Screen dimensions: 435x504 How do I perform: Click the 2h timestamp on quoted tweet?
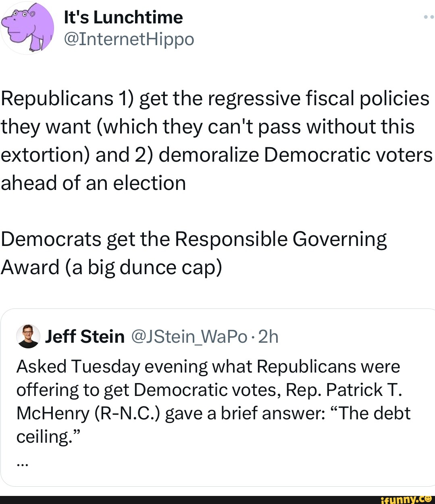[x=268, y=336]
